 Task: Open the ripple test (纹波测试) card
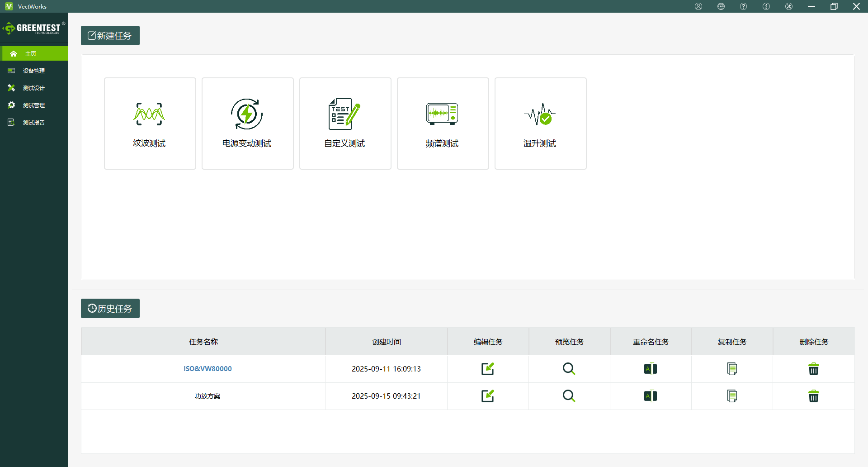click(150, 124)
